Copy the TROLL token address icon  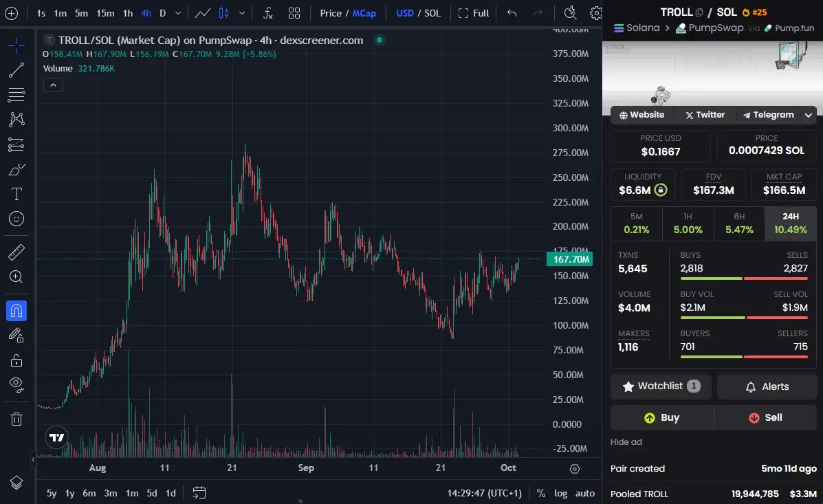click(699, 12)
